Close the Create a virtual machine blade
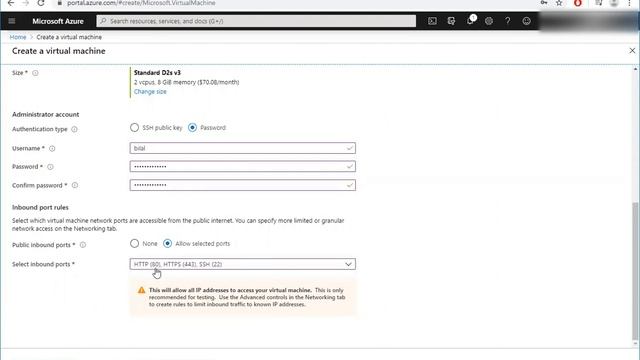 click(632, 51)
